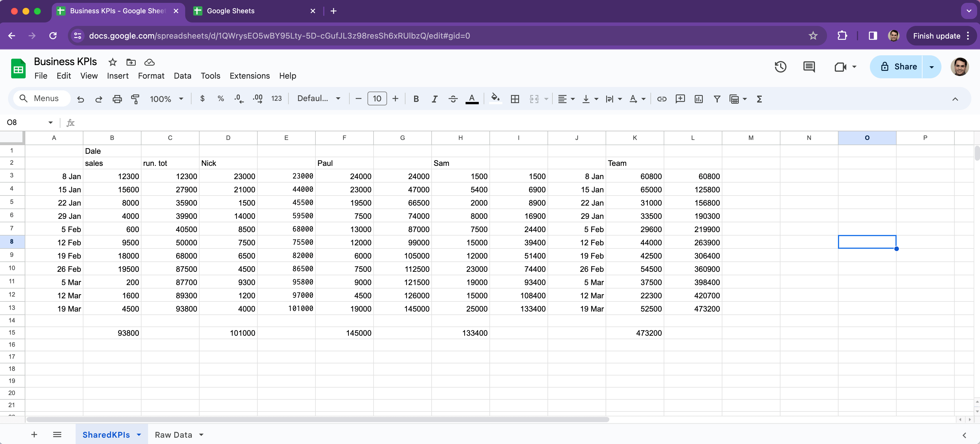Open the functions (Σ) menu
Screen dimensions: 980x444
759,99
